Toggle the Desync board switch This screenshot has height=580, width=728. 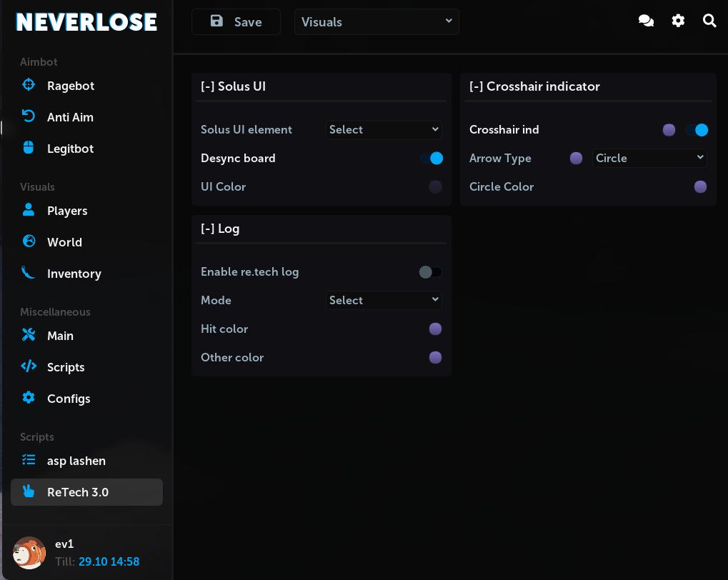click(431, 158)
